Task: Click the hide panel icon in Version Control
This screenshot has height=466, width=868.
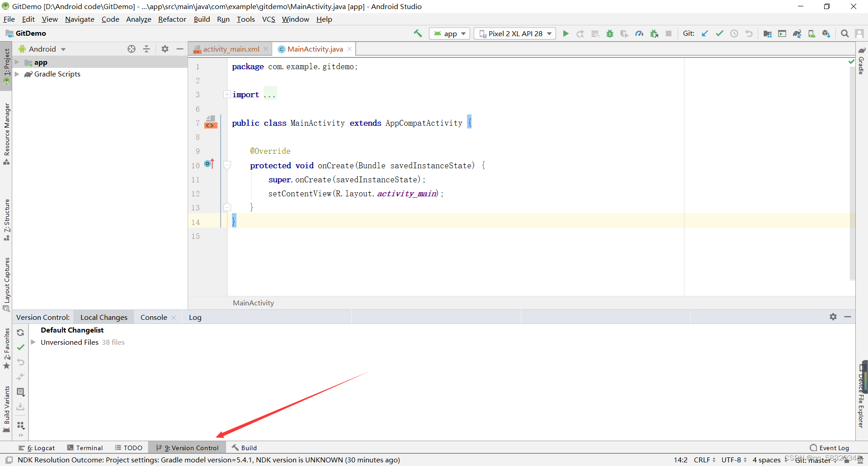Action: click(x=848, y=317)
